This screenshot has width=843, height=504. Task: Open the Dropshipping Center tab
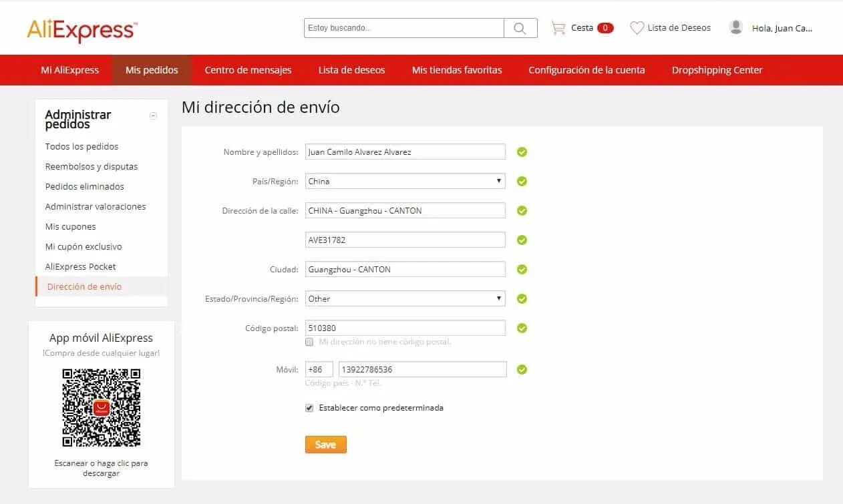point(717,70)
